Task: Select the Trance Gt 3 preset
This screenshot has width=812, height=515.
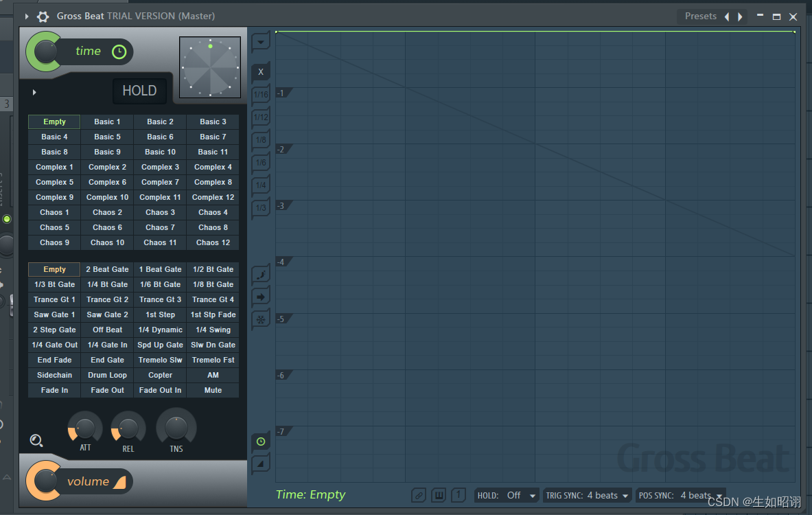Action: click(x=160, y=299)
